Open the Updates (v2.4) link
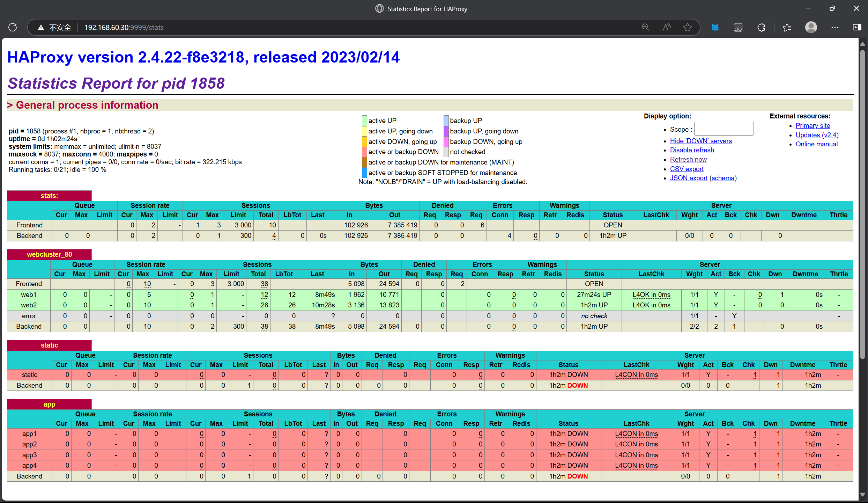The image size is (868, 503). 817,135
